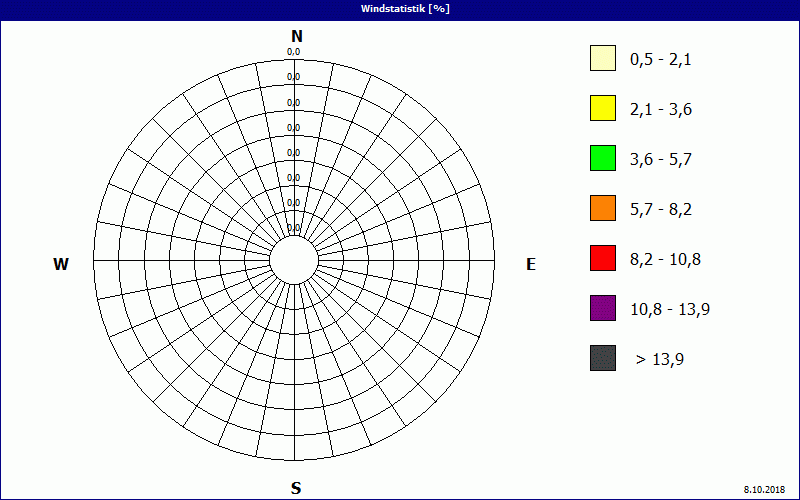Click the pale yellow 0,5 - 2,1 swatch

click(x=602, y=59)
